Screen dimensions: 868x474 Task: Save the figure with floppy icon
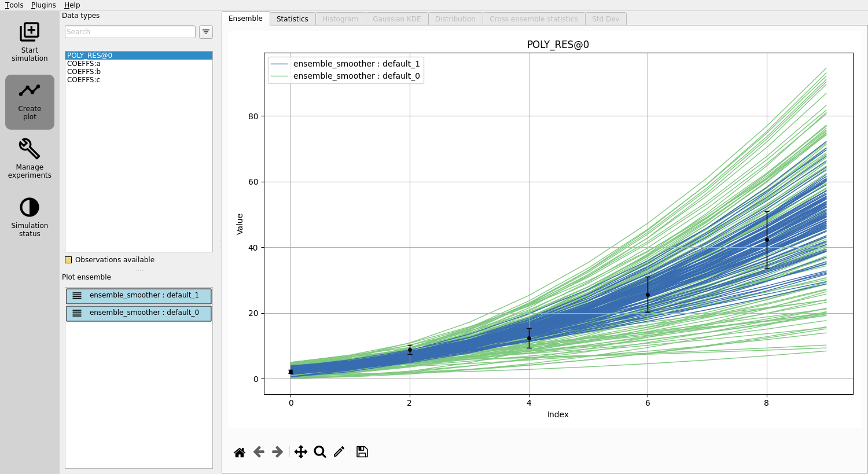tap(362, 452)
